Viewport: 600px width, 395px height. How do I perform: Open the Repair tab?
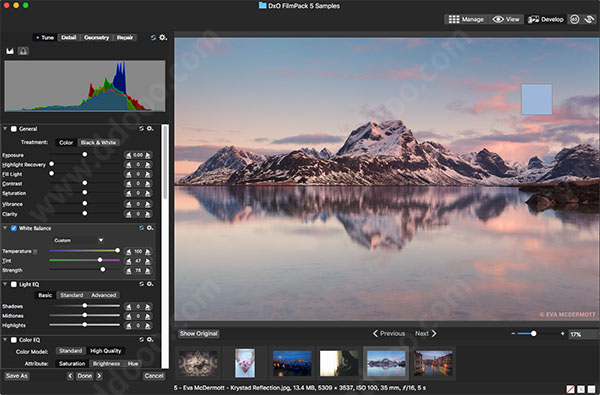[125, 38]
